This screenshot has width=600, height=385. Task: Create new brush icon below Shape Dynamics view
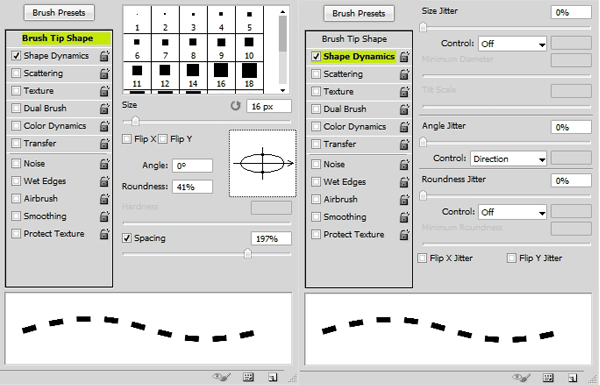(x=572, y=378)
